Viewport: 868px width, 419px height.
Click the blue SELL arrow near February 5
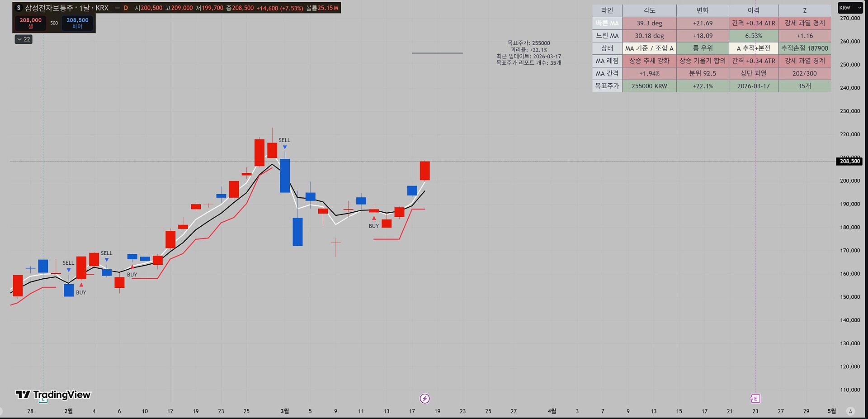point(107,260)
